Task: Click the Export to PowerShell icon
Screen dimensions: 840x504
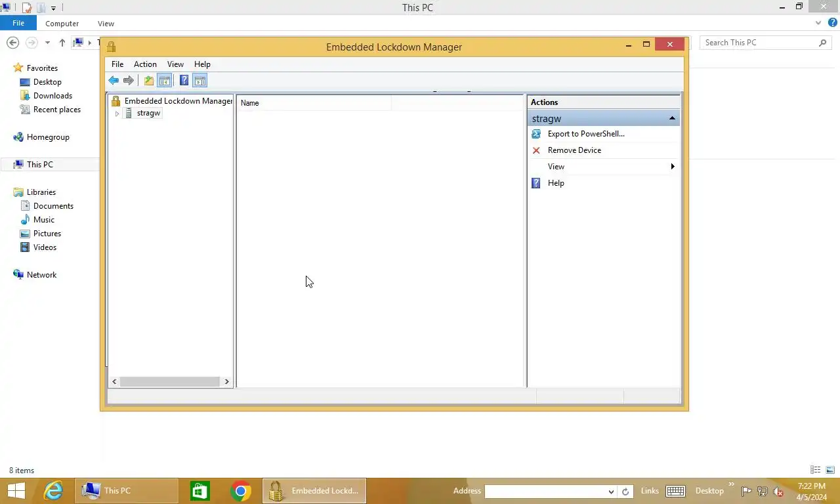Action: coord(536,134)
